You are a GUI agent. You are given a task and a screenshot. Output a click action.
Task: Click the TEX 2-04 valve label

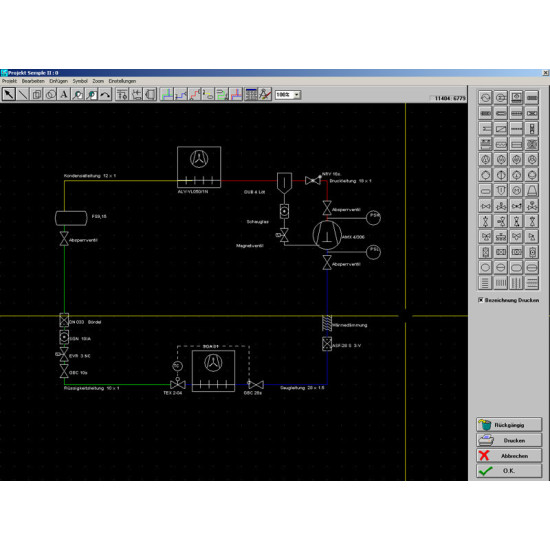tap(173, 393)
